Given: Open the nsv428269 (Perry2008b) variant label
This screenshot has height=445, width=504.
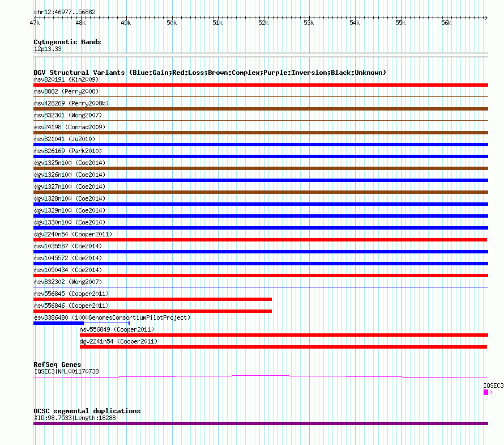Looking at the screenshot, I should point(71,103).
